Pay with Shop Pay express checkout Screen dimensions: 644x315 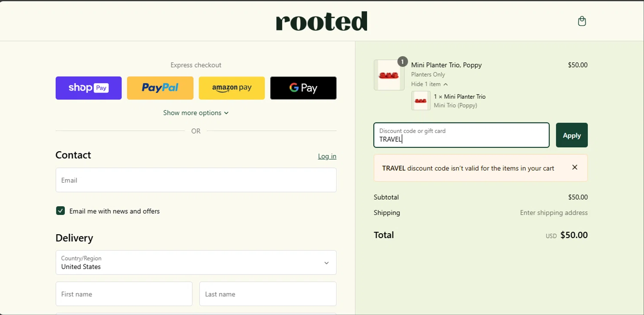[x=88, y=88]
